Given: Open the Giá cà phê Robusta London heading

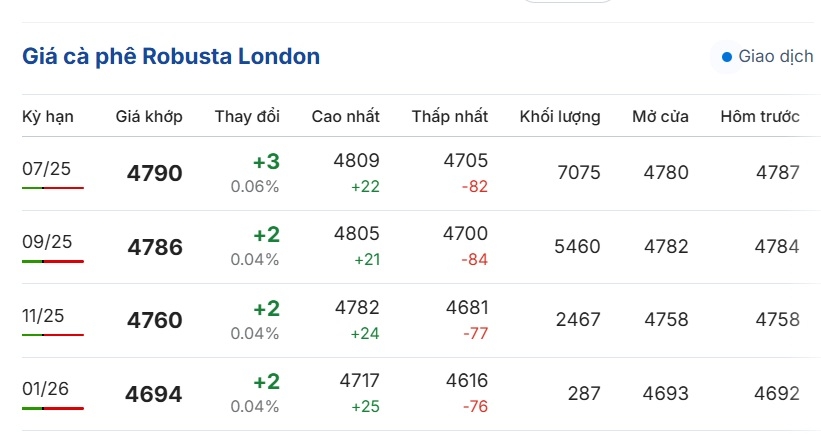Looking at the screenshot, I should (x=171, y=57).
